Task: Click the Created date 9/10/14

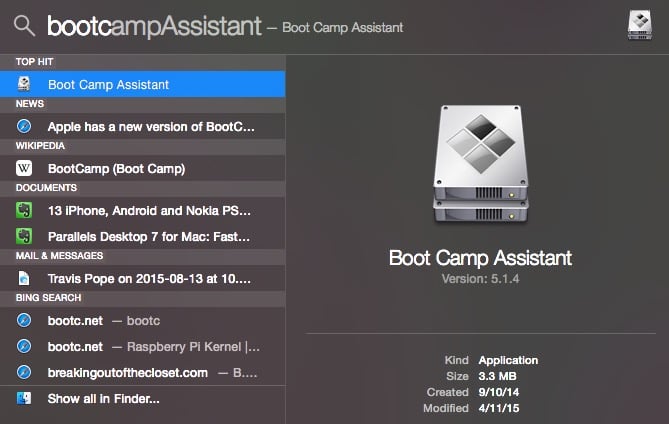Action: coord(498,392)
